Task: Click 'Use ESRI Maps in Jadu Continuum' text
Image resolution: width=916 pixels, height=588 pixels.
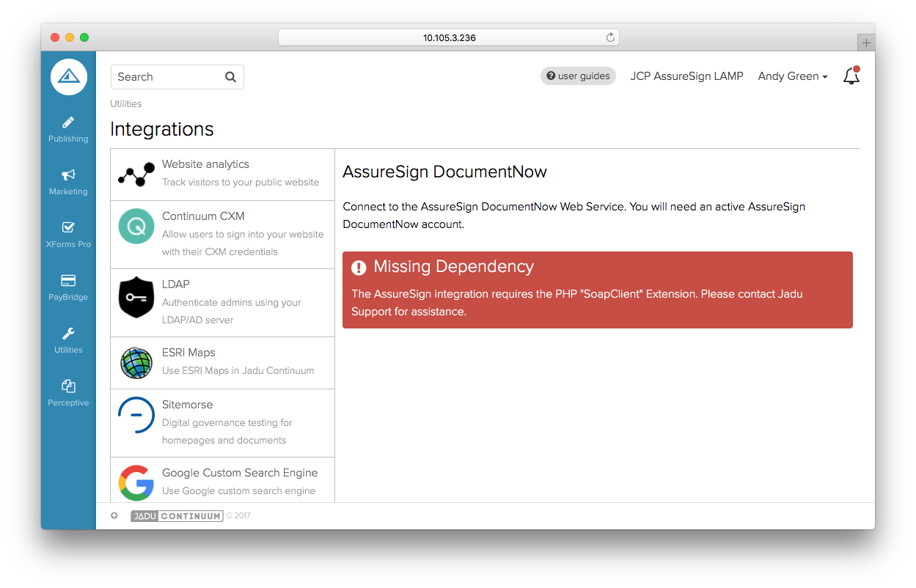Action: pyautogui.click(x=238, y=371)
